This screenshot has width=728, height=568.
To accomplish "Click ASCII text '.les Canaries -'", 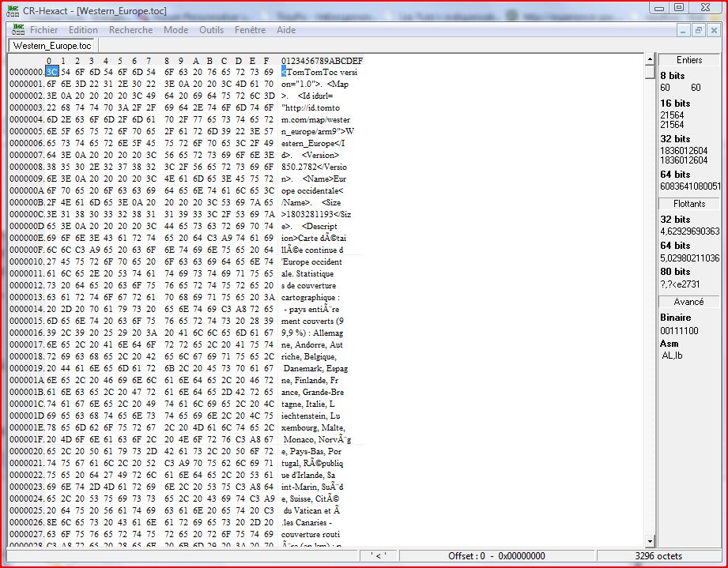I will coord(307,522).
